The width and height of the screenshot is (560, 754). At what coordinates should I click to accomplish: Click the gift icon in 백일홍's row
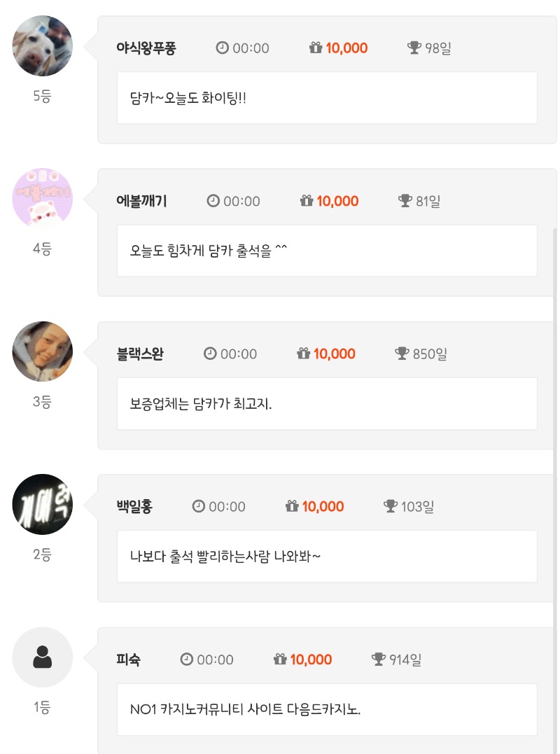click(x=292, y=506)
